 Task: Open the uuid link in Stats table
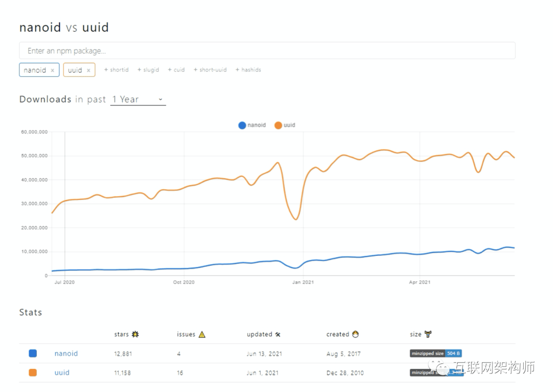62,373
